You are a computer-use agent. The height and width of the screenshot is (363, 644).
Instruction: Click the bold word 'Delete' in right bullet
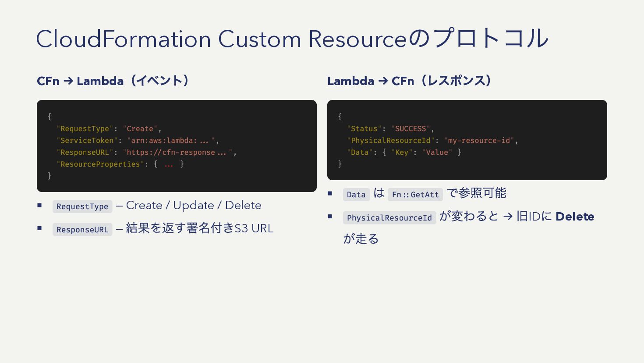575,217
